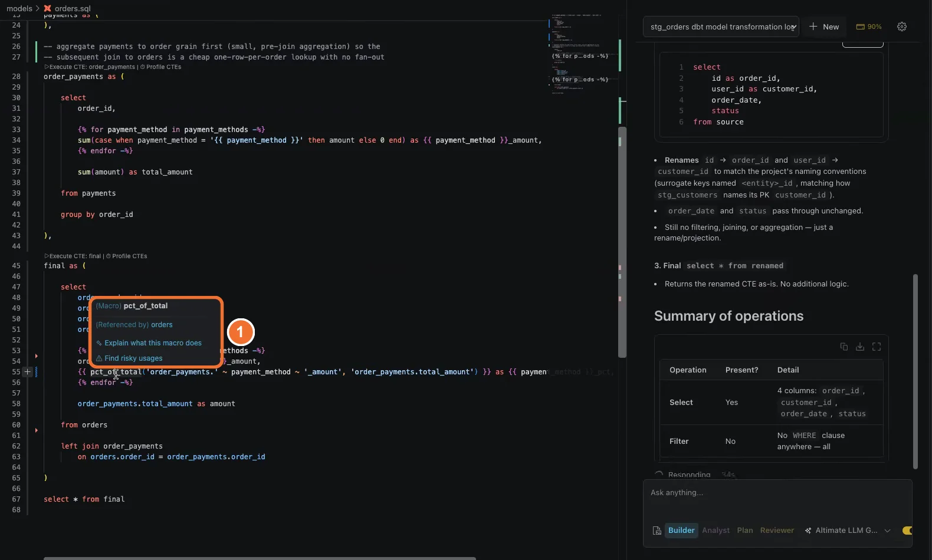Click the editor horizontal scrollbar at bottom
Image resolution: width=932 pixels, height=560 pixels.
[x=260, y=558]
